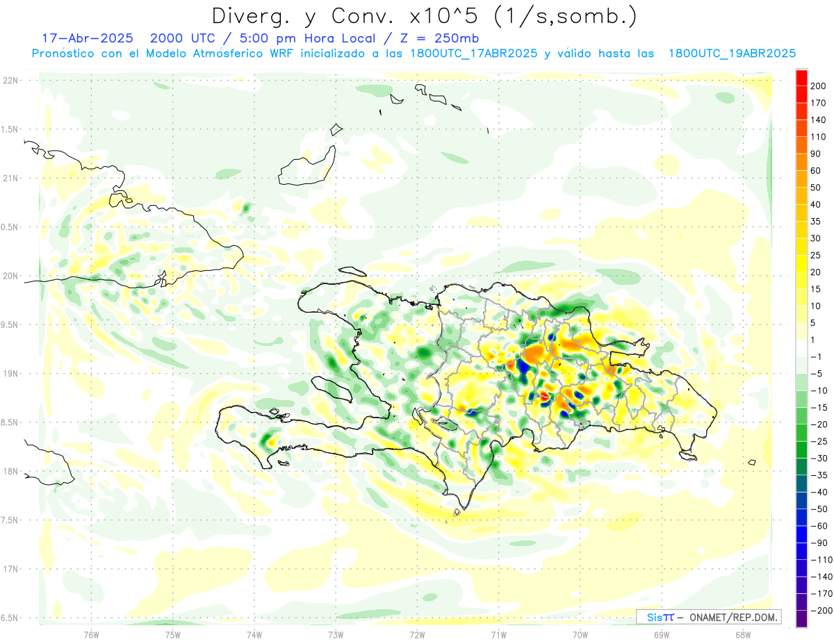Click the '72W' longitude label
The width and height of the screenshot is (834, 644).
coord(417,636)
